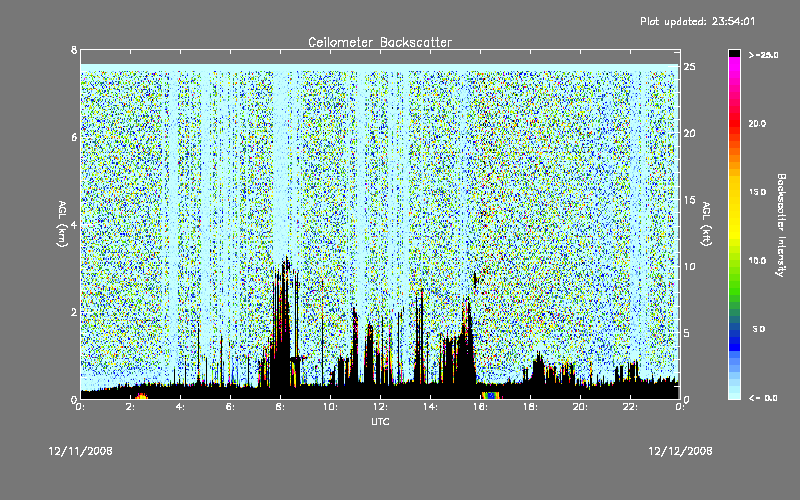Click the colored ground-level patch near 16:30 UTC
The width and height of the screenshot is (800, 500).
pyautogui.click(x=491, y=395)
